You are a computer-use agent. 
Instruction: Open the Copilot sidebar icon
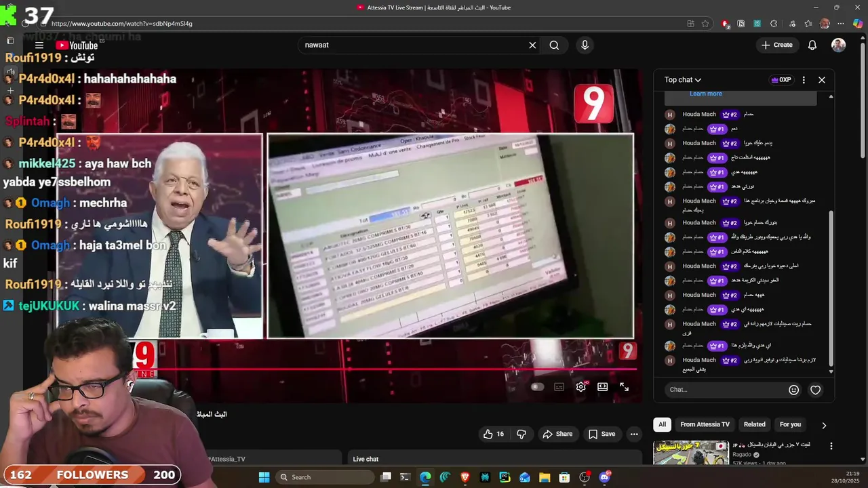[858, 23]
